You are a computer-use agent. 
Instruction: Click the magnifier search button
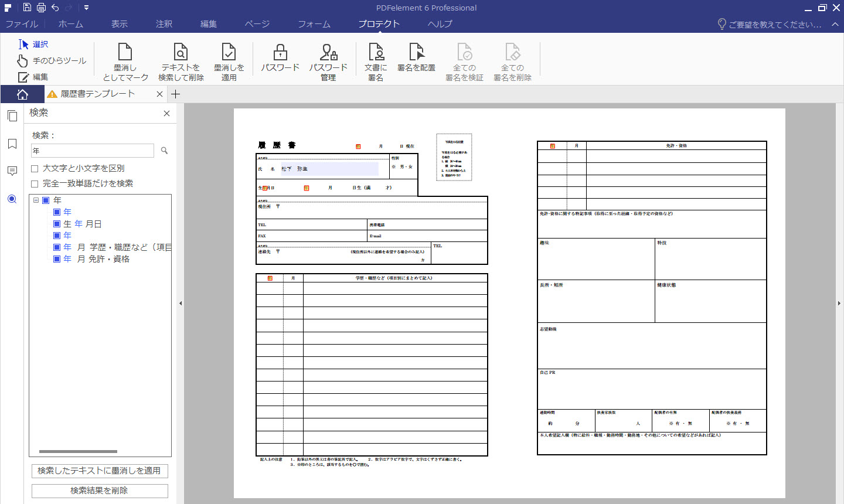point(164,151)
